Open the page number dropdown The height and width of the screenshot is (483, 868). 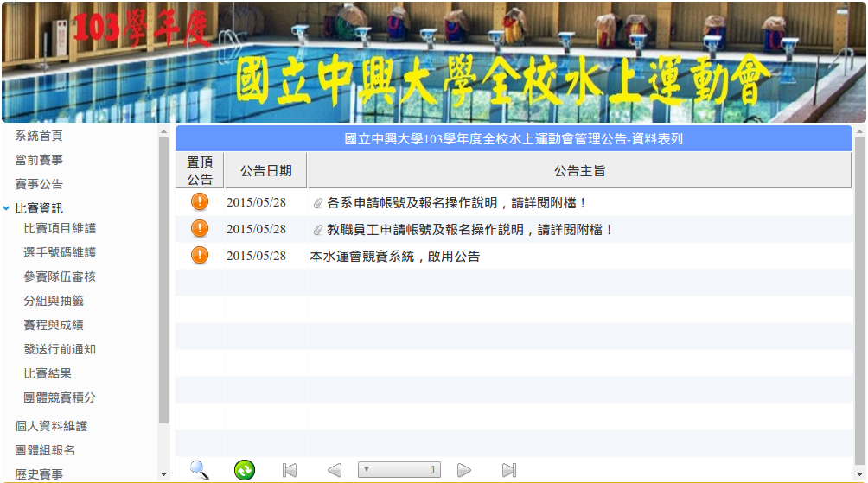tap(399, 470)
